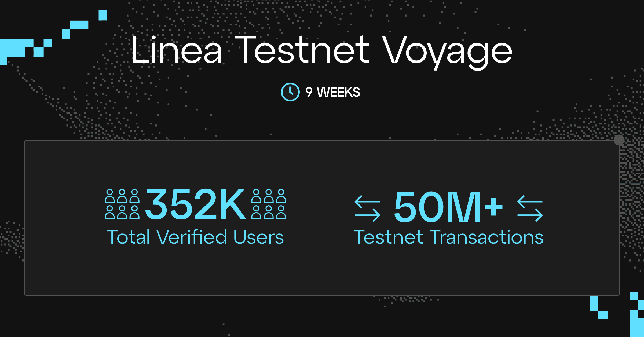Click the word Testnet in the title
Screen dimensions: 644x337
(x=302, y=50)
